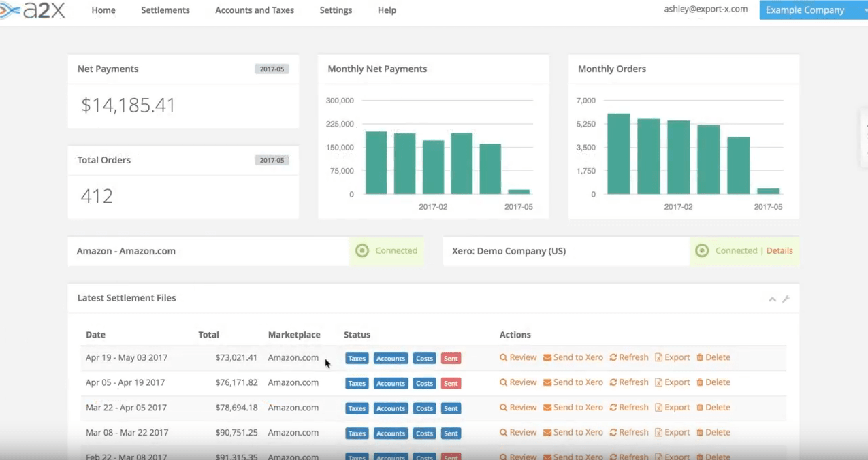868x460 pixels.
Task: Click Accounts badge for Mar 22 - Apr 05
Action: (391, 409)
